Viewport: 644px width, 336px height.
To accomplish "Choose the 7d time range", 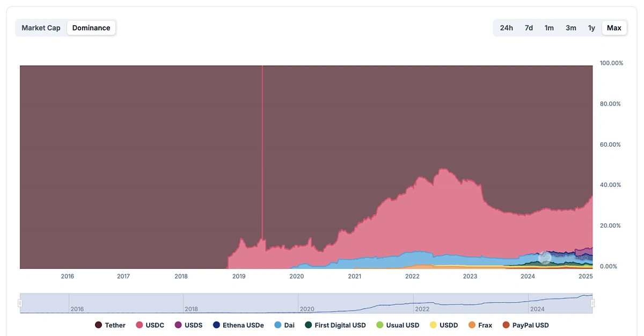I will coord(529,28).
